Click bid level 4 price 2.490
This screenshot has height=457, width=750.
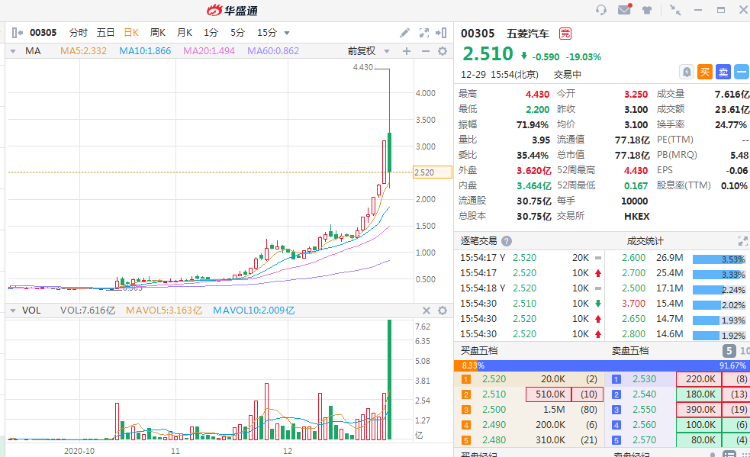[x=494, y=424]
